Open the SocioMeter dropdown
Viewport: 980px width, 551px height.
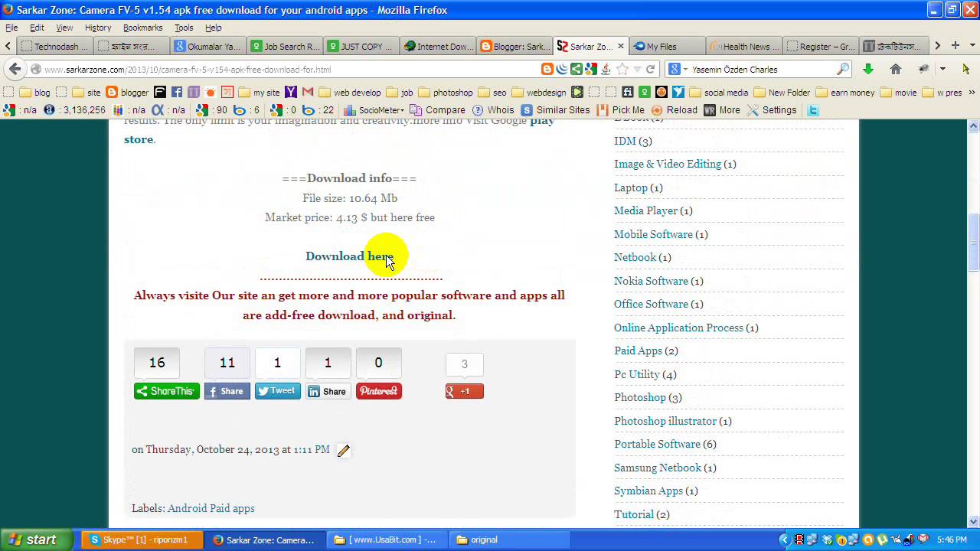coord(374,109)
